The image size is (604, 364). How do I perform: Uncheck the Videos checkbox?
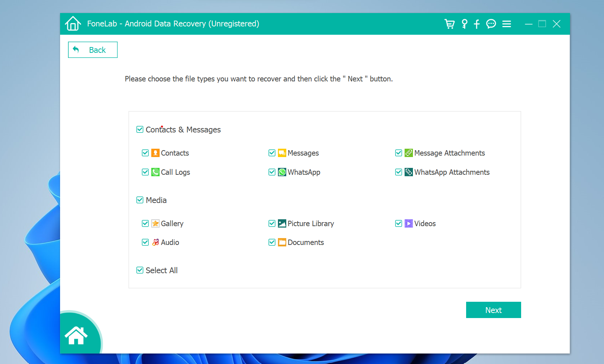click(x=398, y=223)
